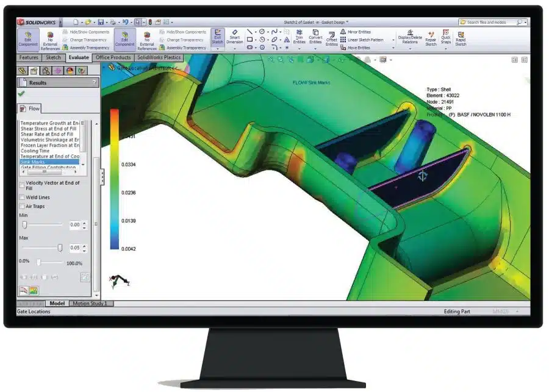Expand the Quick Snaps dropdown arrow
This screenshot has width=549, height=392.
446,48
